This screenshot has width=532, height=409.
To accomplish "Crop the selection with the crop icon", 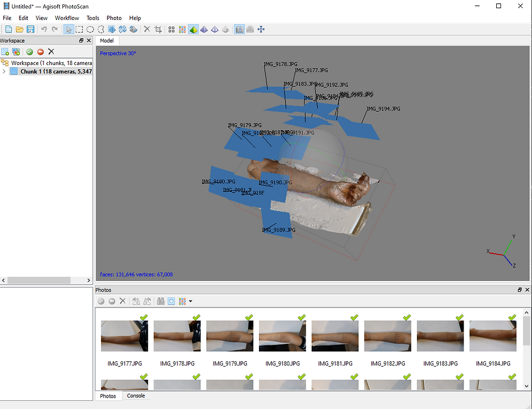I will 158,29.
